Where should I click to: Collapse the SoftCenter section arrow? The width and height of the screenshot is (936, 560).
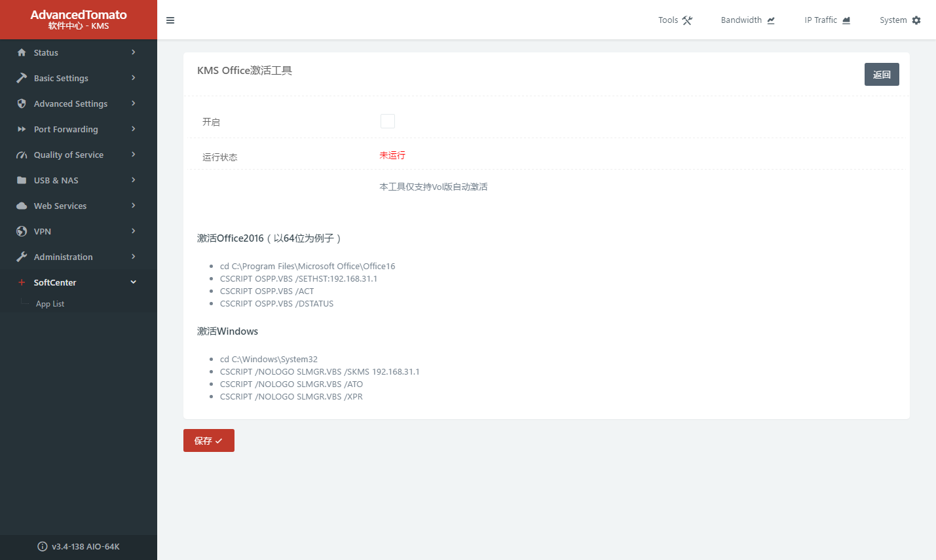tap(134, 282)
